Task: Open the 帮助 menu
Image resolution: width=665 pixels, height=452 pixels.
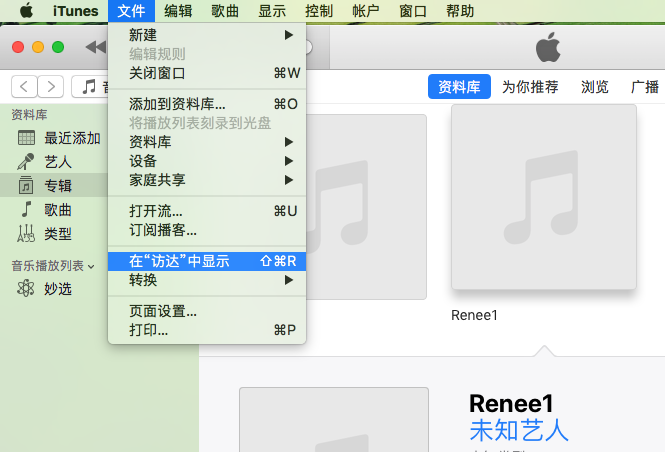Action: pos(460,11)
